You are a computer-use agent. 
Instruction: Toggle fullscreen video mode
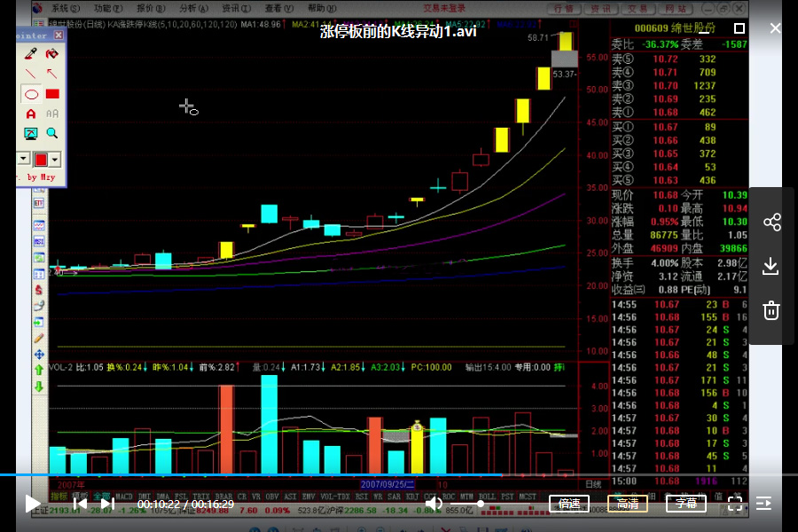pyautogui.click(x=735, y=504)
